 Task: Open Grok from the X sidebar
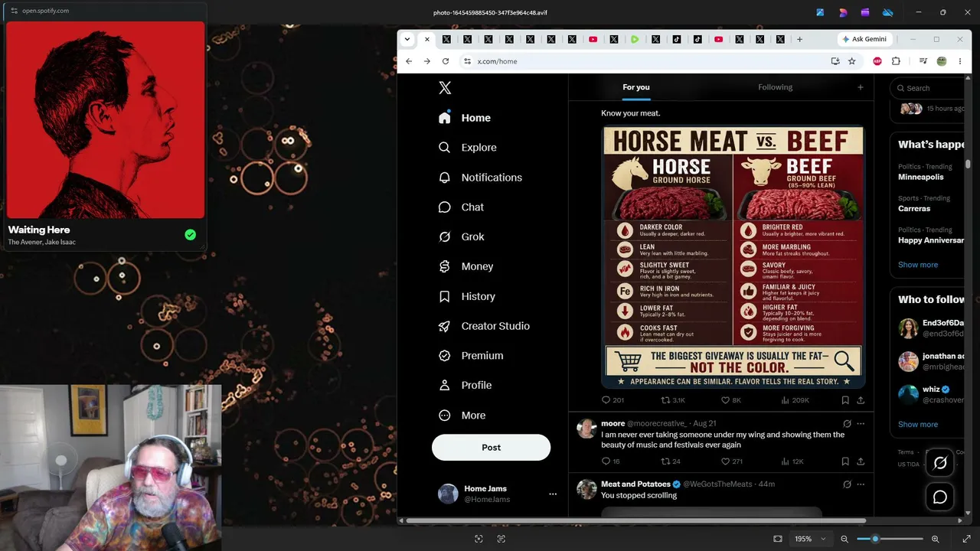(461, 237)
